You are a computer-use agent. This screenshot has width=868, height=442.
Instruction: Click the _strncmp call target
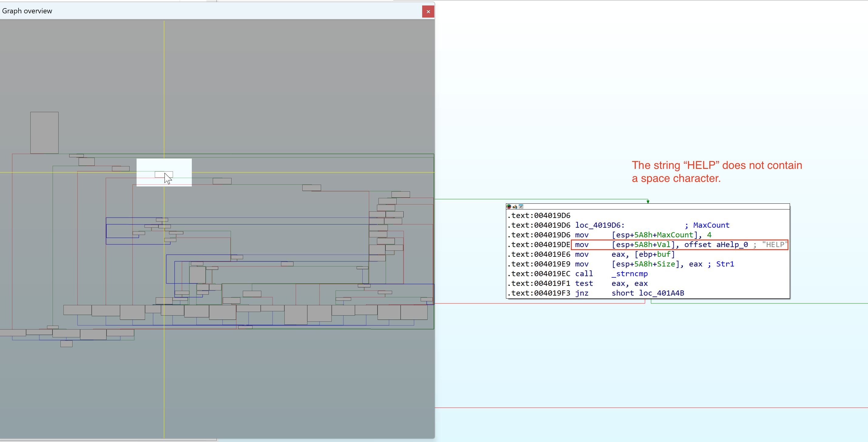click(629, 274)
